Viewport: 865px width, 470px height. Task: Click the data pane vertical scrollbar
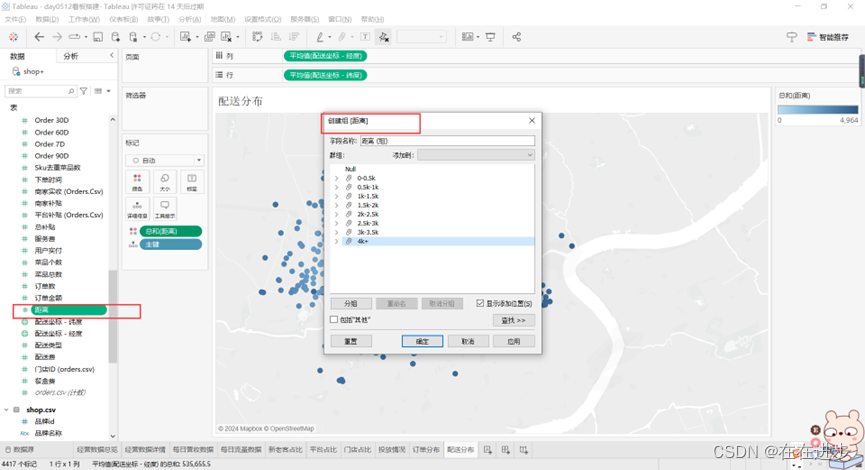pyautogui.click(x=113, y=316)
